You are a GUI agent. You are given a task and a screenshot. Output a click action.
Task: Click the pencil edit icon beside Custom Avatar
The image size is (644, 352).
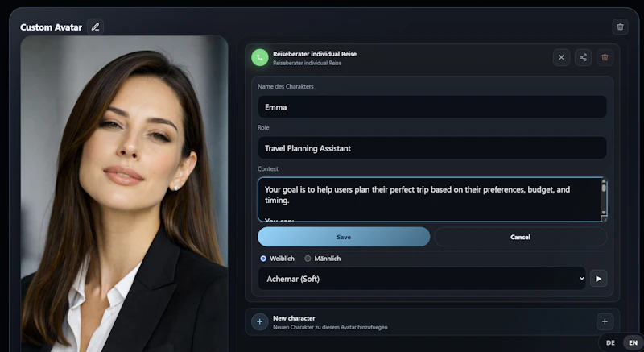point(95,27)
